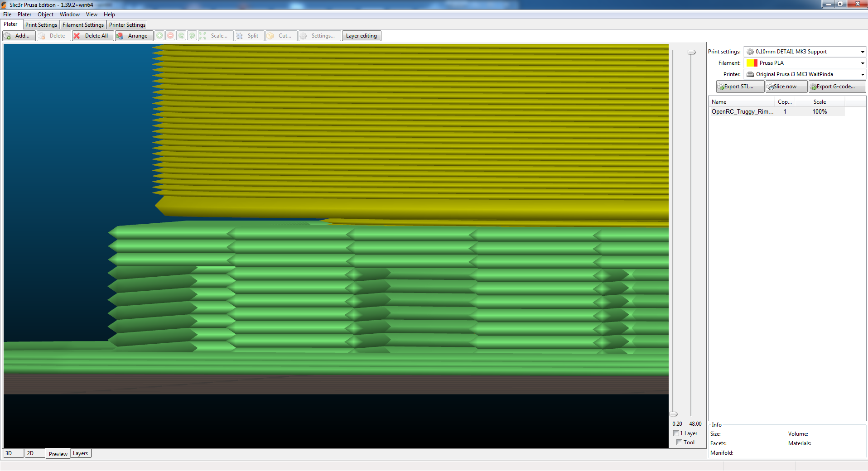Open the Window menu
Viewport: 868px width, 471px height.
point(70,14)
